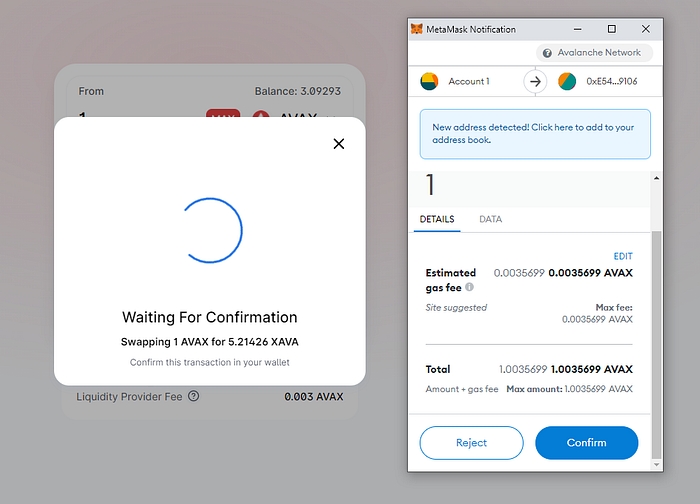The image size is (700, 504).
Task: Click the AVAX token logo
Action: tap(262, 118)
